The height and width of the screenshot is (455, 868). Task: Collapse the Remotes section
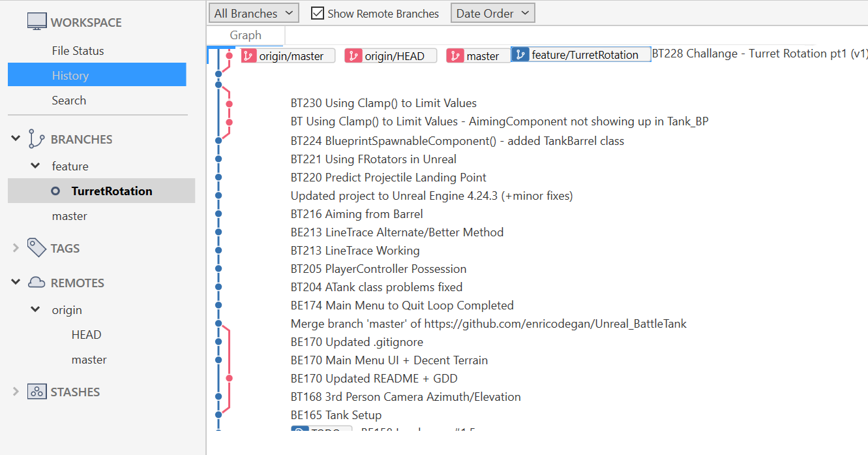(x=16, y=283)
